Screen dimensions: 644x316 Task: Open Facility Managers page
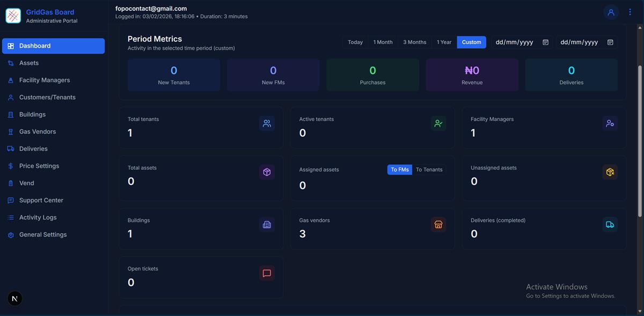pos(53,80)
